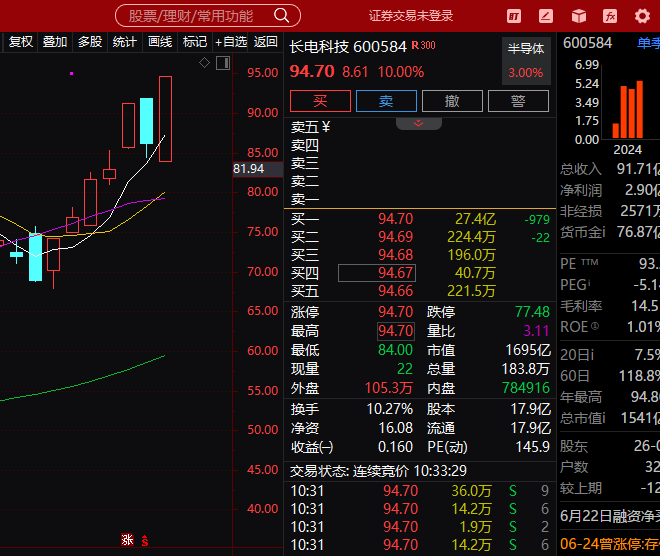Click the 10:31 trade row with 36.0万
660x556 pixels.
[420, 491]
